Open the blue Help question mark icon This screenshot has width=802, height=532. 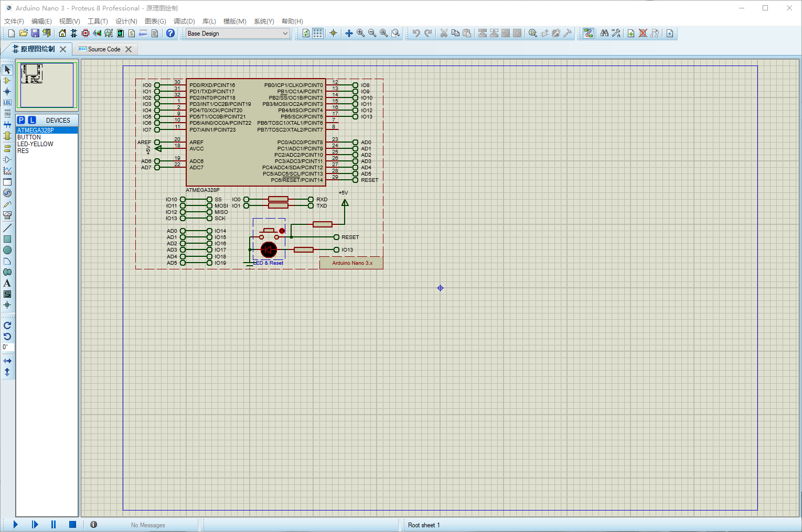(170, 33)
